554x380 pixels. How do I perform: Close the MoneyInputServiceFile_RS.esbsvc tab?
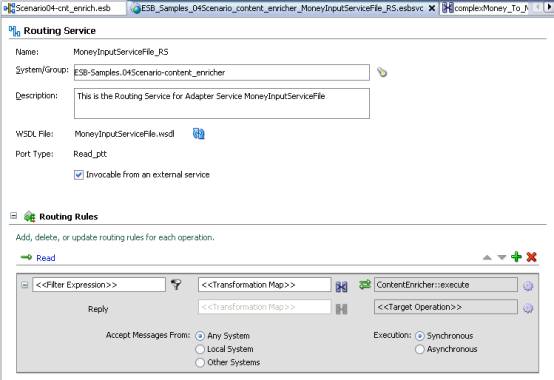[432, 8]
